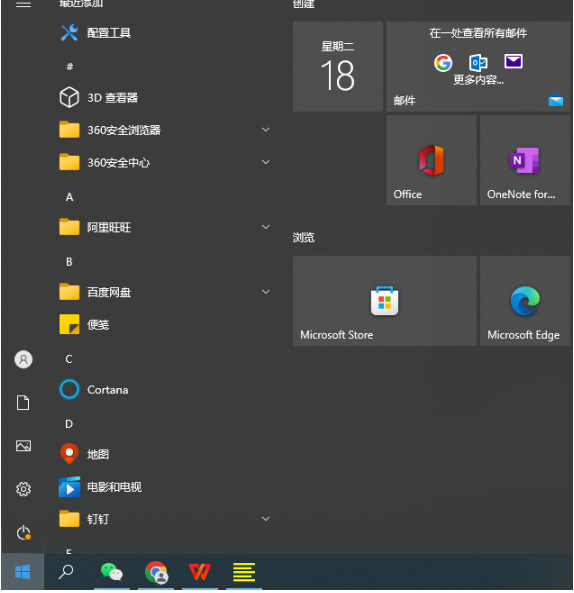574x593 pixels.
Task: Click the letter A section header
Action: point(70,197)
